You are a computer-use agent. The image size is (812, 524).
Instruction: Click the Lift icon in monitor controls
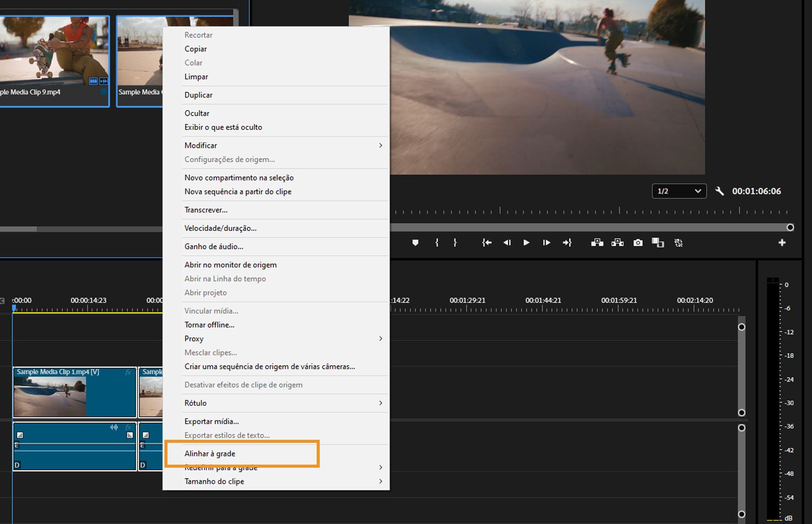pos(597,243)
